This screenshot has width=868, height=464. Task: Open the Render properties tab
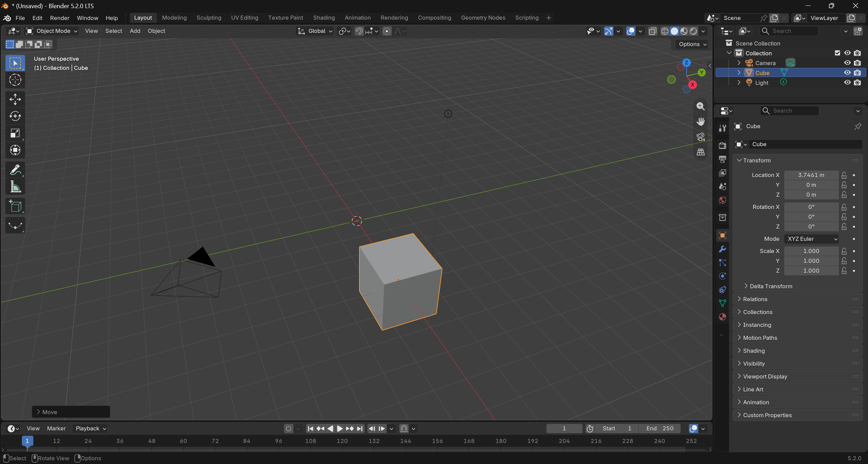(723, 146)
